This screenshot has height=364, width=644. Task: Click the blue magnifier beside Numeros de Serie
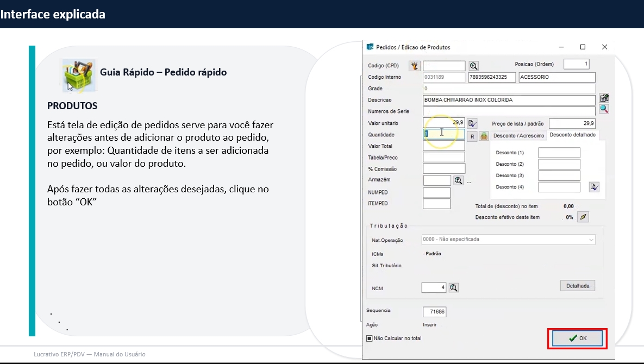pyautogui.click(x=604, y=109)
